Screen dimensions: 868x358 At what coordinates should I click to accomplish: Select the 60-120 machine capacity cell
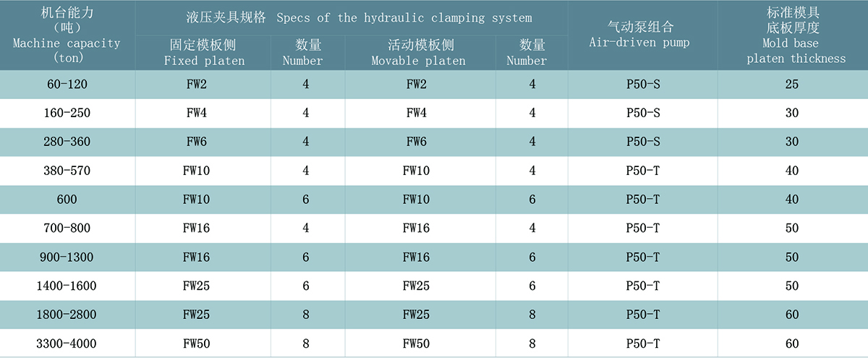(67, 85)
